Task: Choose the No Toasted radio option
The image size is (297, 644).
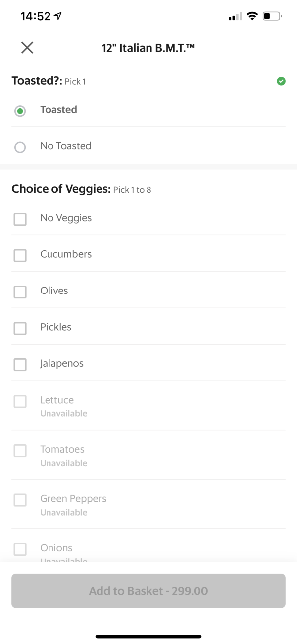Action: (x=20, y=147)
